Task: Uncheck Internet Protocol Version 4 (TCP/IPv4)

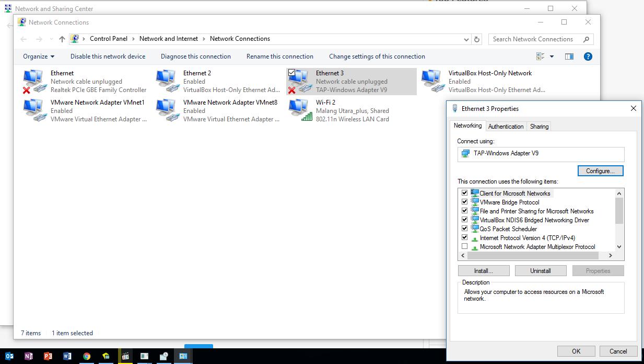Action: 465,238
